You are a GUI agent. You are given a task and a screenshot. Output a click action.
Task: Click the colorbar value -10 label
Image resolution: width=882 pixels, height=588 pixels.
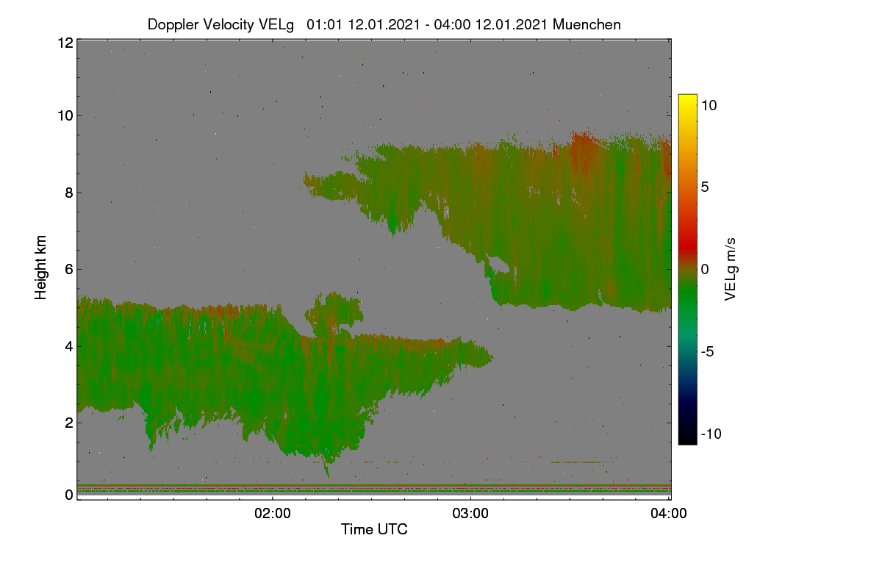click(711, 434)
